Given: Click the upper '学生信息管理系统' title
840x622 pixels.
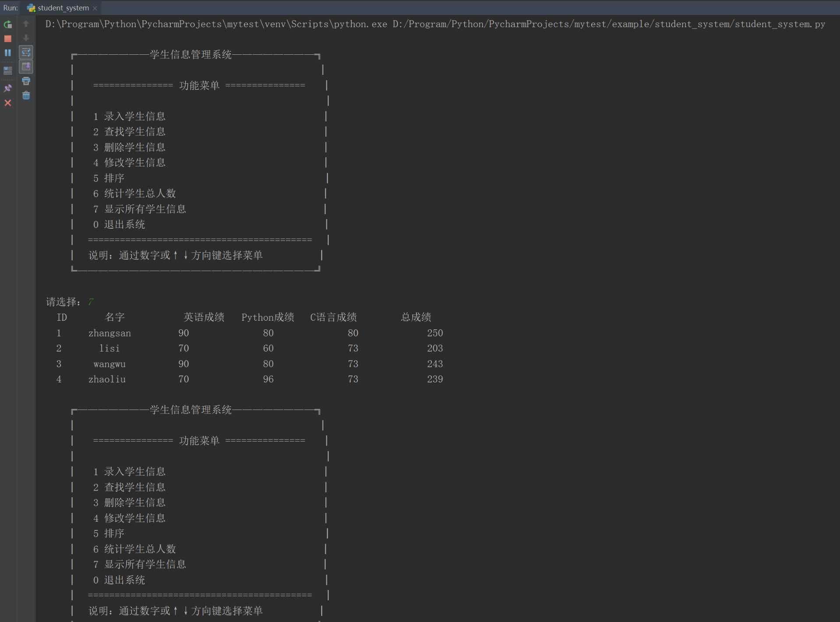Looking at the screenshot, I should (x=191, y=55).
